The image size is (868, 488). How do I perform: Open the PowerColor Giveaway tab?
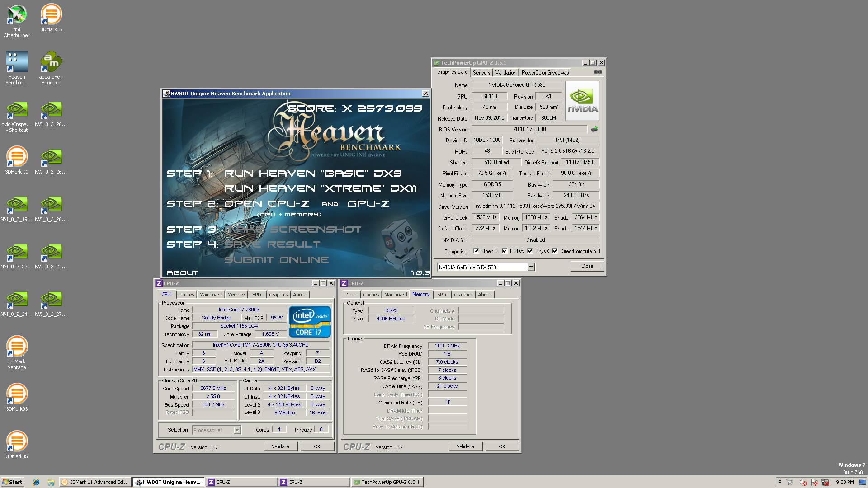click(x=545, y=73)
